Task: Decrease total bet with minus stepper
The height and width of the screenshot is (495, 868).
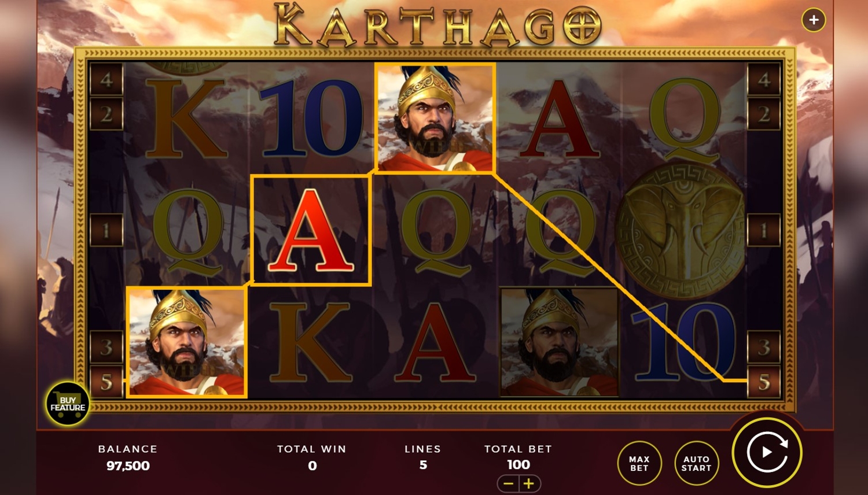Action: 509,483
